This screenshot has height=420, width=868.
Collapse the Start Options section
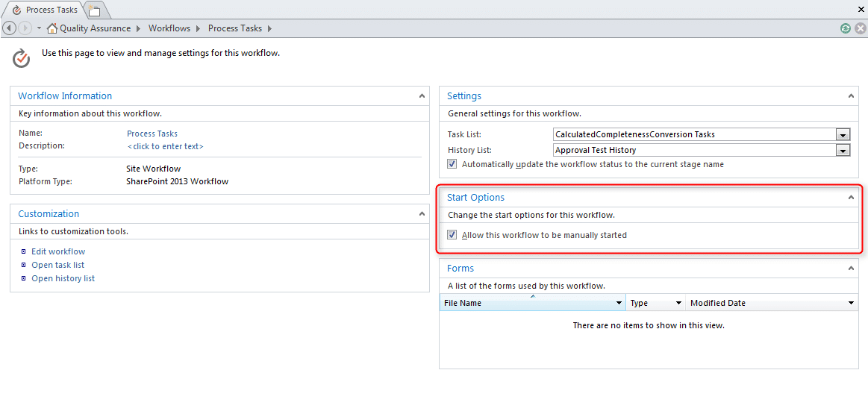(x=851, y=198)
